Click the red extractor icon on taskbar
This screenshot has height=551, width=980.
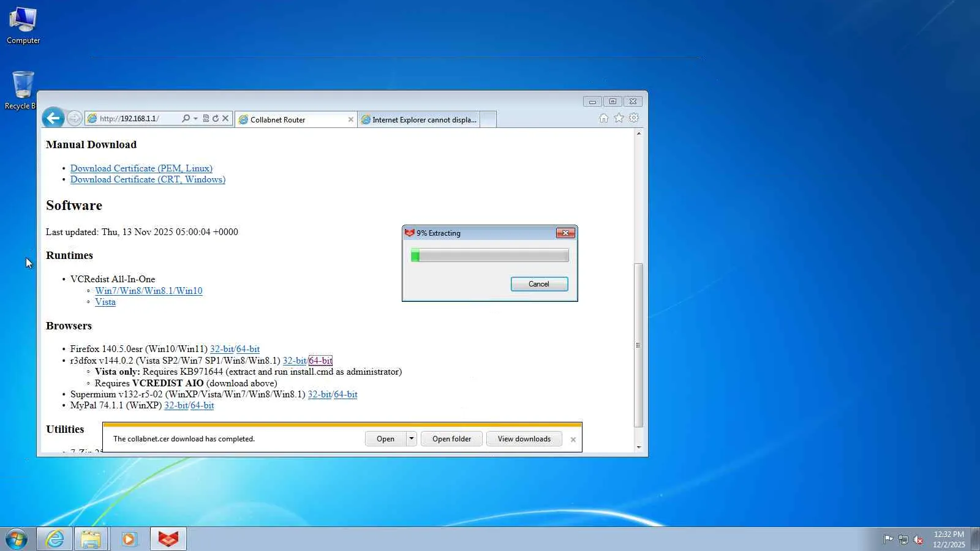click(x=168, y=539)
